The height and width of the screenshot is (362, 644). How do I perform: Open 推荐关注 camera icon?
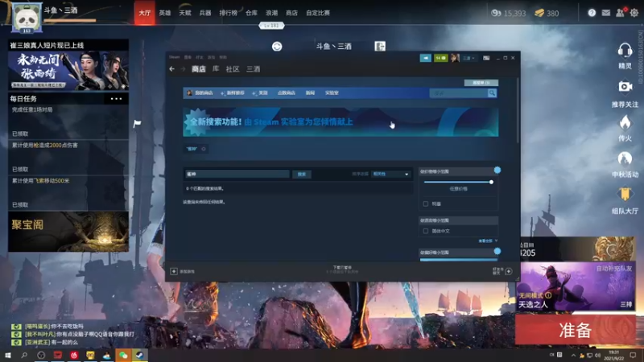(625, 87)
